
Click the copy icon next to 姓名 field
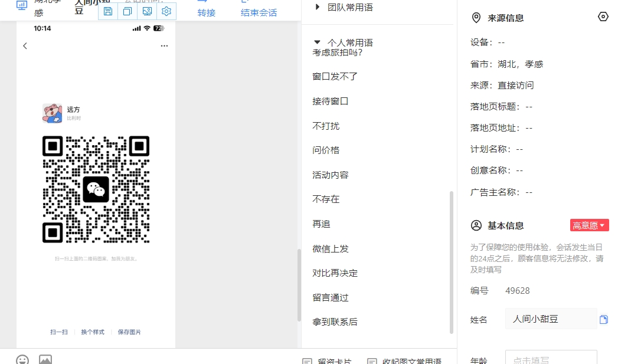point(603,320)
